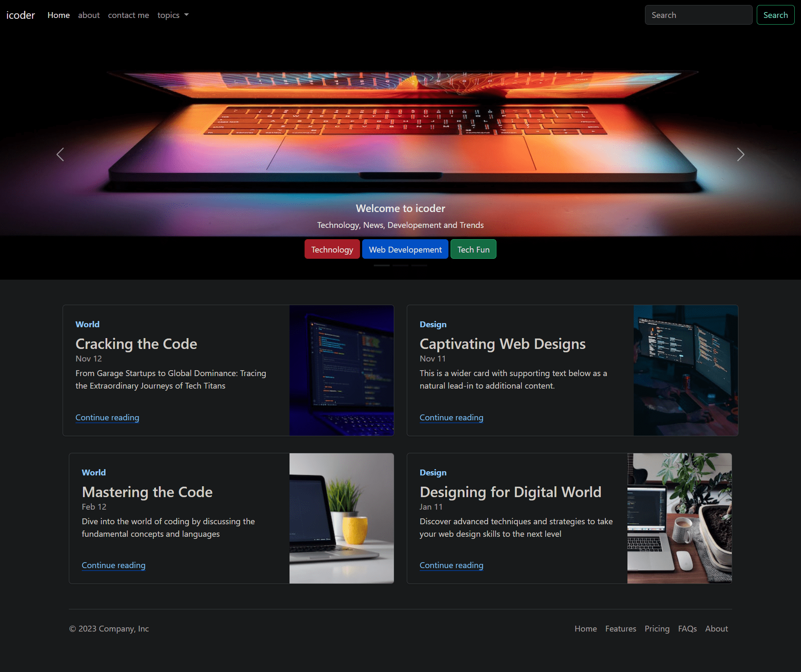Image resolution: width=801 pixels, height=672 pixels.
Task: Click the Tech Fun category button
Action: 473,249
